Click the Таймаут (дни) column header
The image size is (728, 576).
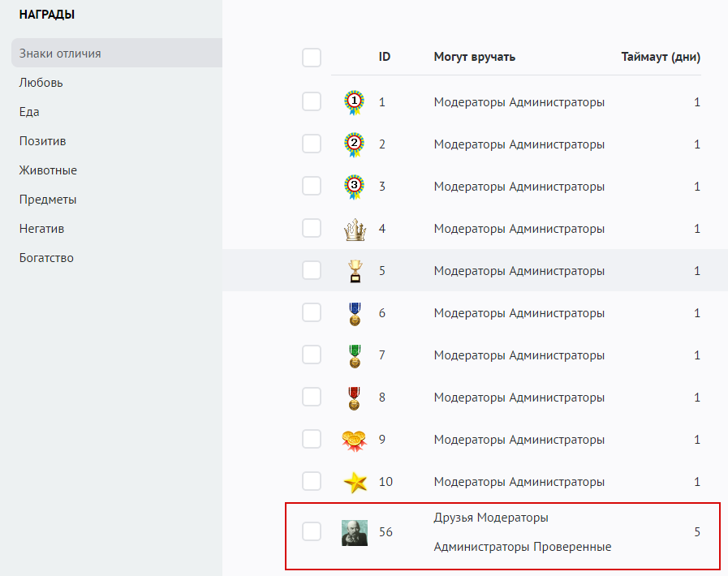pyautogui.click(x=661, y=57)
